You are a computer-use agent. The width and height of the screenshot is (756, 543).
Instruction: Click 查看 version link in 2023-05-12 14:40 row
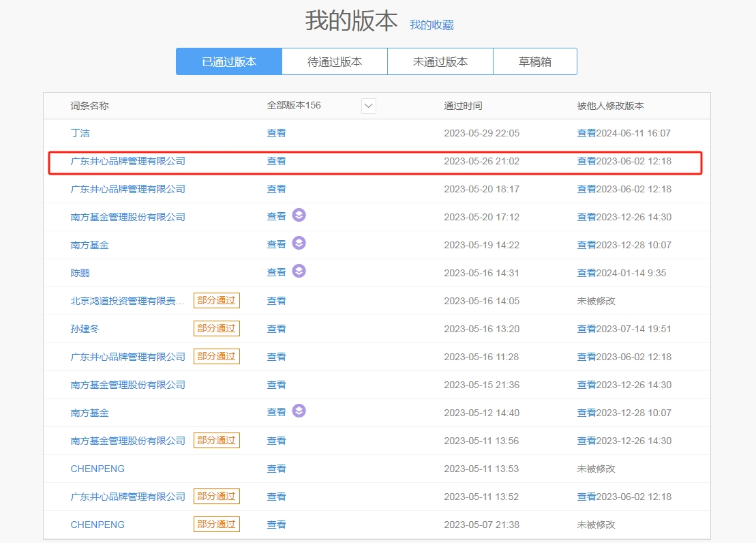276,413
